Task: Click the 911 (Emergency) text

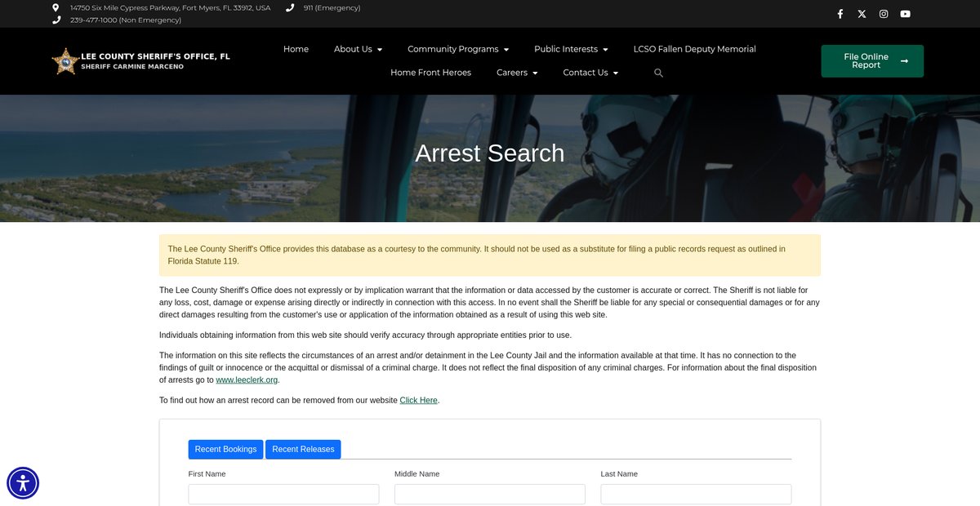Action: click(332, 7)
